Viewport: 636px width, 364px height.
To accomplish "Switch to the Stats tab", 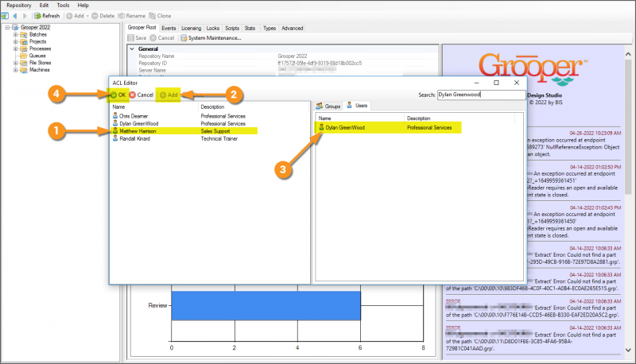I will [x=250, y=28].
